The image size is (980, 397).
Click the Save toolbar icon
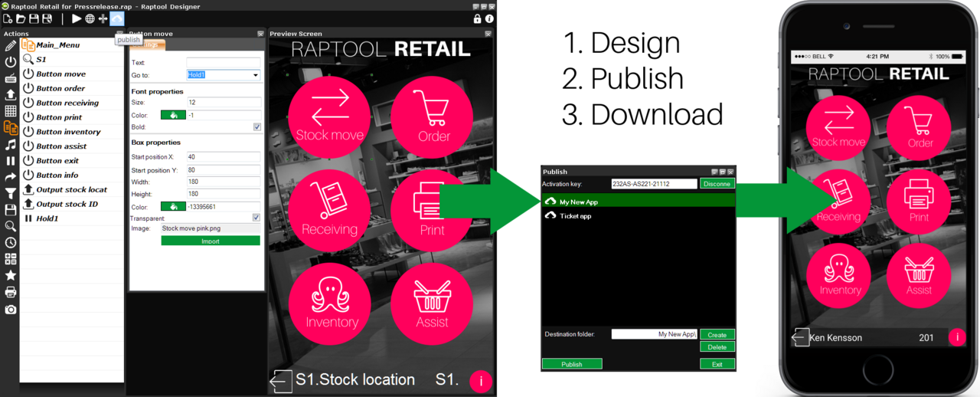[34, 18]
